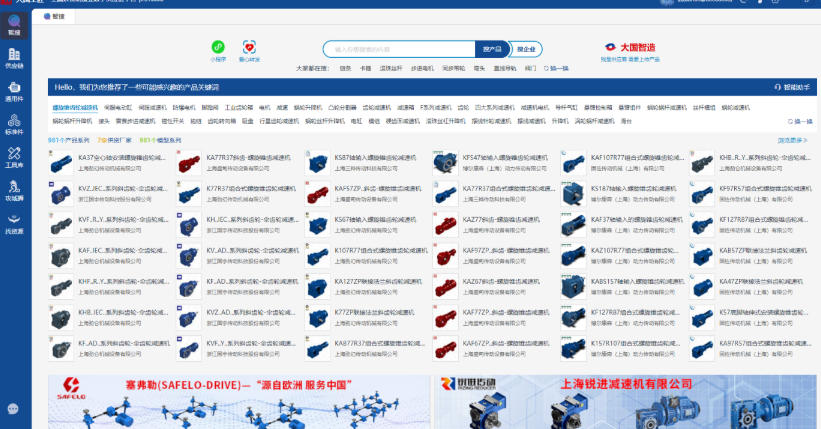Open the KA37 helical bevel gearbox thumbnail
Viewport: 821px width, 429px height.
(x=61, y=163)
